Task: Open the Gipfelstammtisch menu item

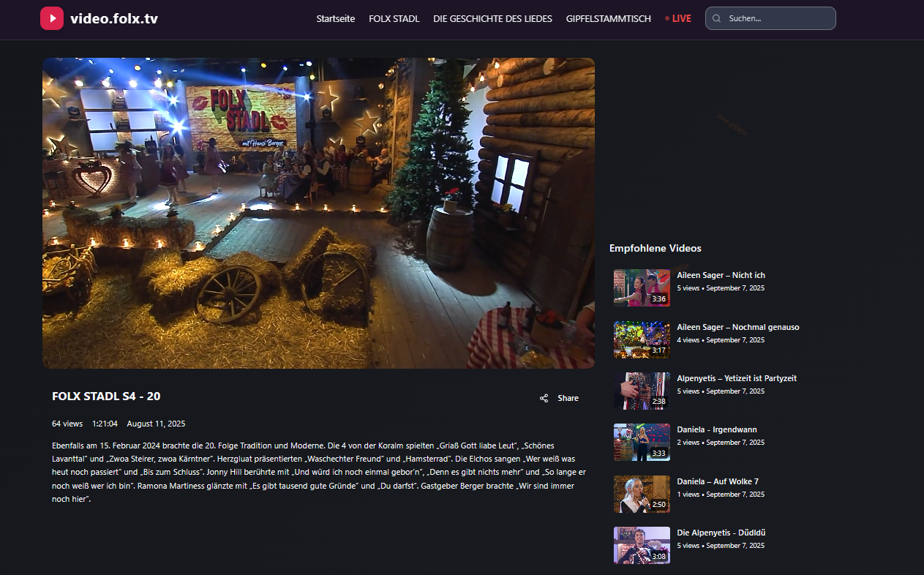Action: (x=608, y=19)
